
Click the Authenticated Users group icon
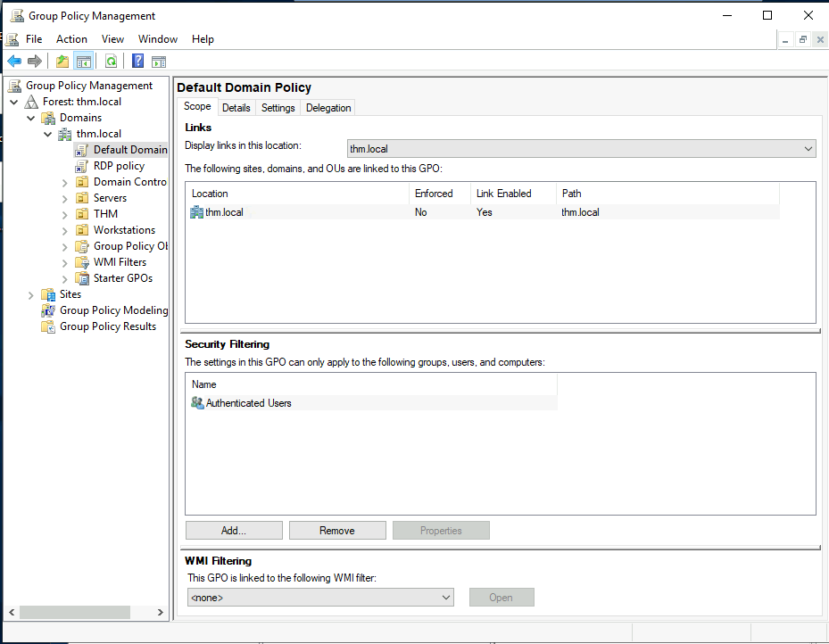coord(197,403)
